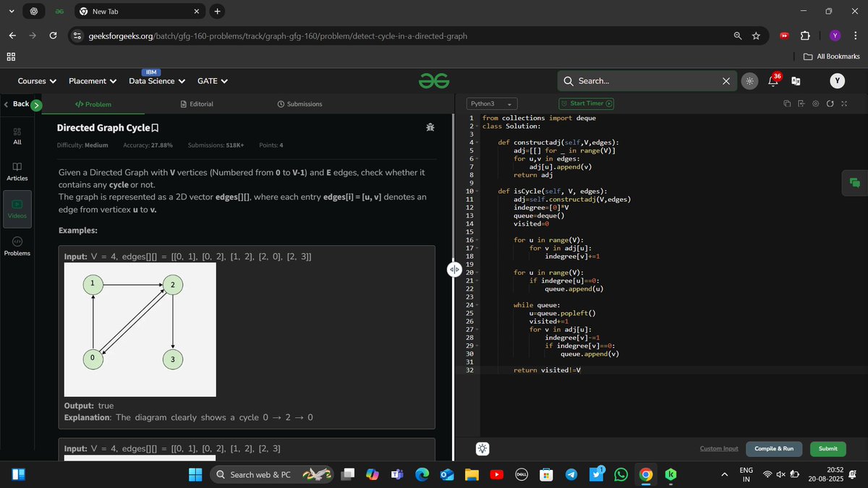Bookmark the Directed Graph Cycle problem

[x=154, y=128]
